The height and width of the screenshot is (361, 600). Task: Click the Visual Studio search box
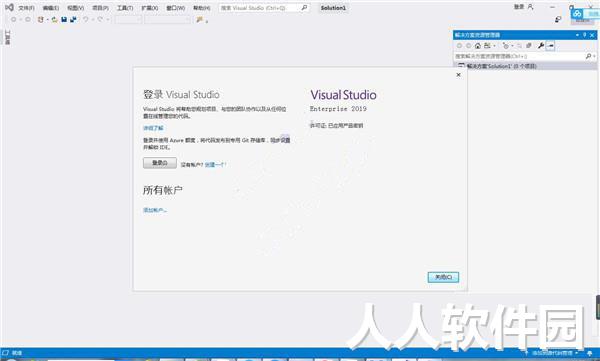(264, 8)
